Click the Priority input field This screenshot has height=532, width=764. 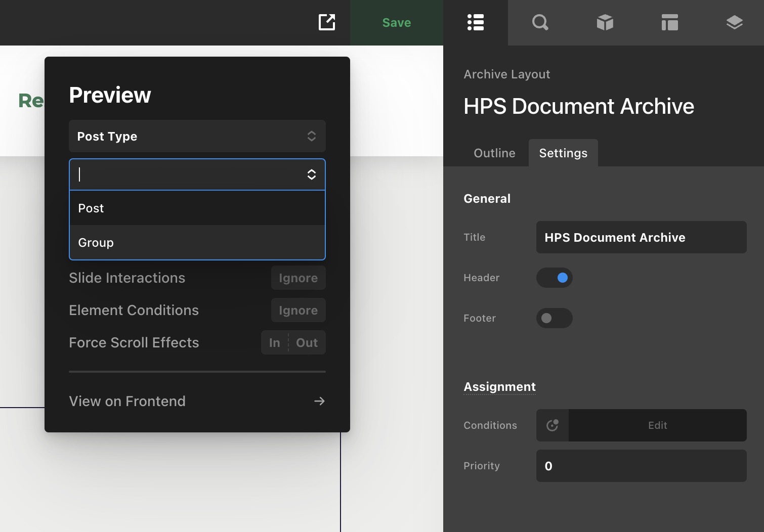coord(641,466)
